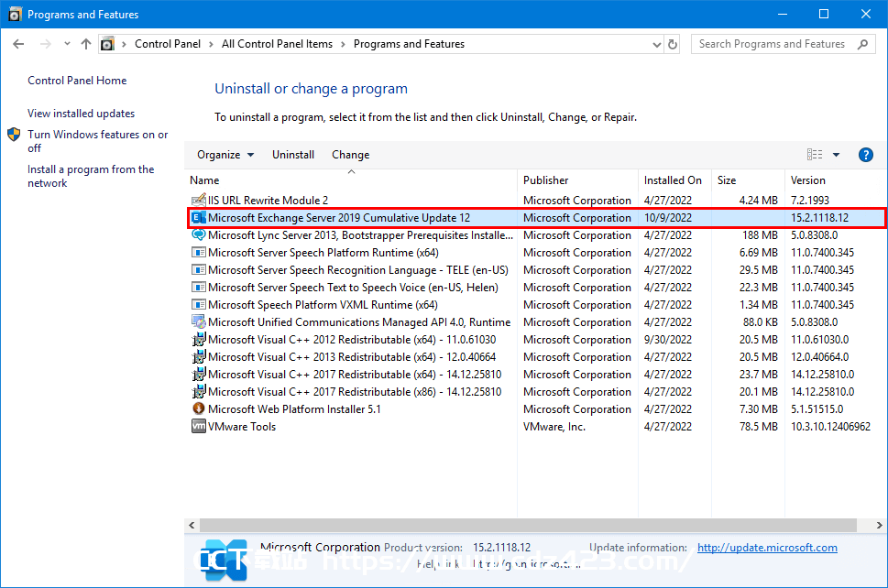888x588 pixels.
Task: Click the change view icon
Action: (x=815, y=155)
